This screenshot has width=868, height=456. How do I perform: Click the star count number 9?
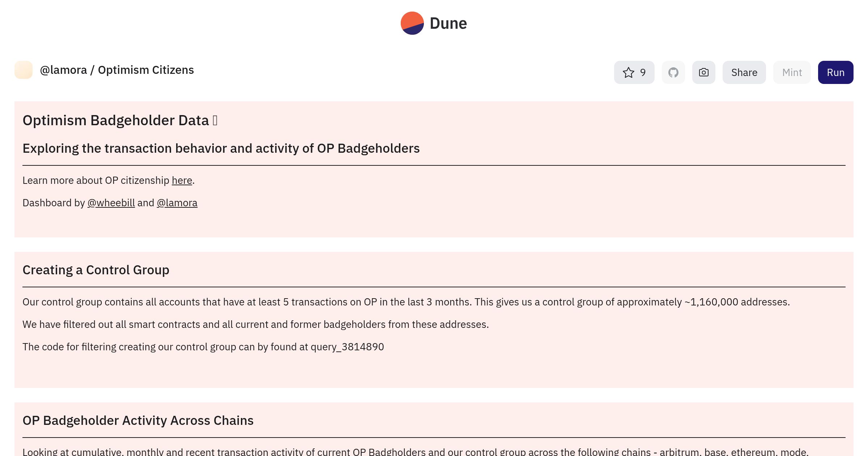[x=643, y=72]
